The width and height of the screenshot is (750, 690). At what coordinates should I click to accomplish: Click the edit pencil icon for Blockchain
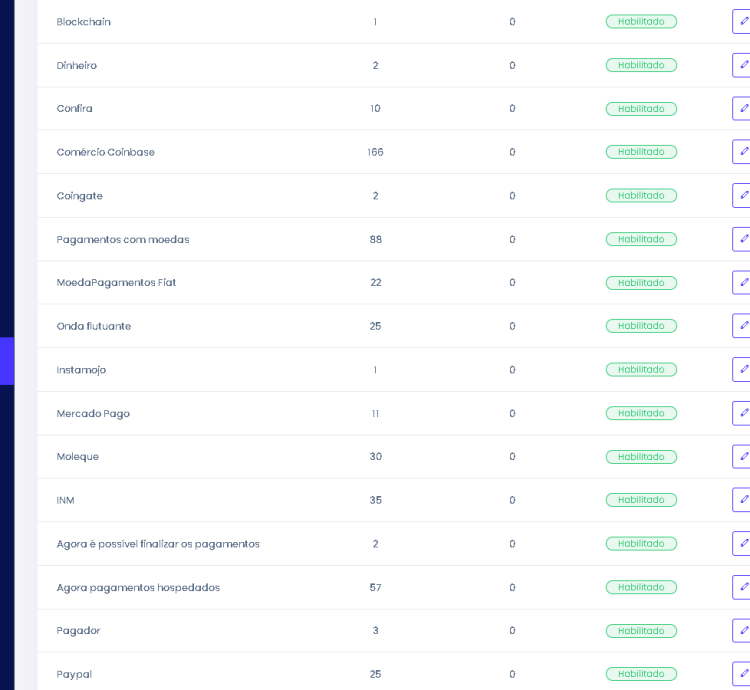(742, 22)
